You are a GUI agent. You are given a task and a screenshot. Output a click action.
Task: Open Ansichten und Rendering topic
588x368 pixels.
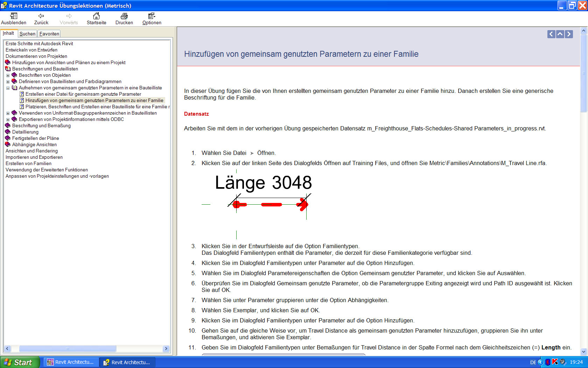coord(31,151)
